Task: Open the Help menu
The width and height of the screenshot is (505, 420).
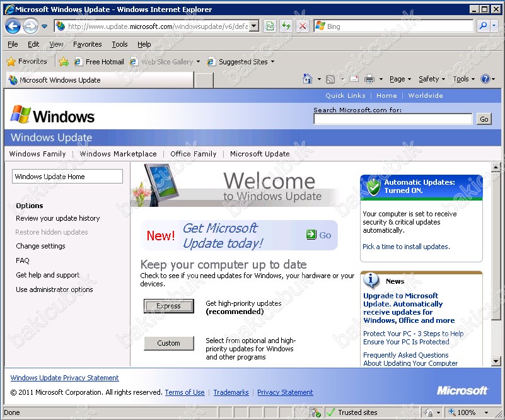Action: pyautogui.click(x=144, y=44)
